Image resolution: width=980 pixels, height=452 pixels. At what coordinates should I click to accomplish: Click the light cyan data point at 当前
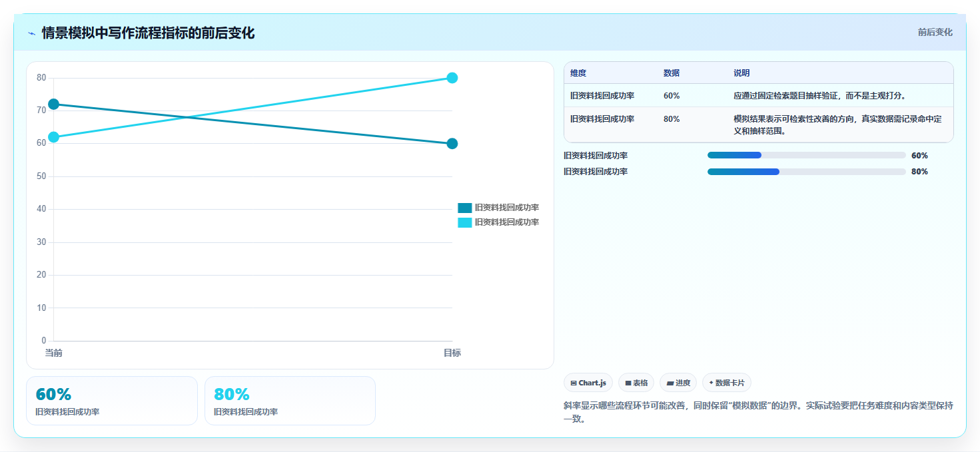click(53, 137)
